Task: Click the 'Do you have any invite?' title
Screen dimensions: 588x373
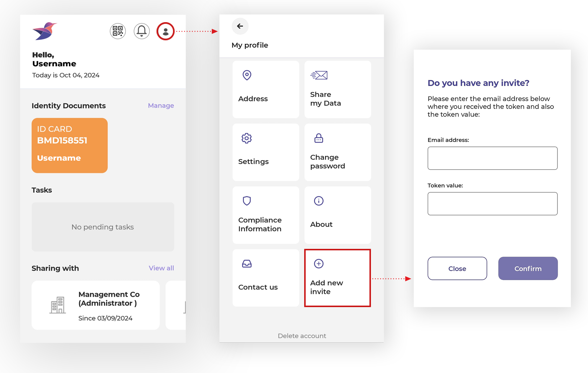Action: coord(478,83)
